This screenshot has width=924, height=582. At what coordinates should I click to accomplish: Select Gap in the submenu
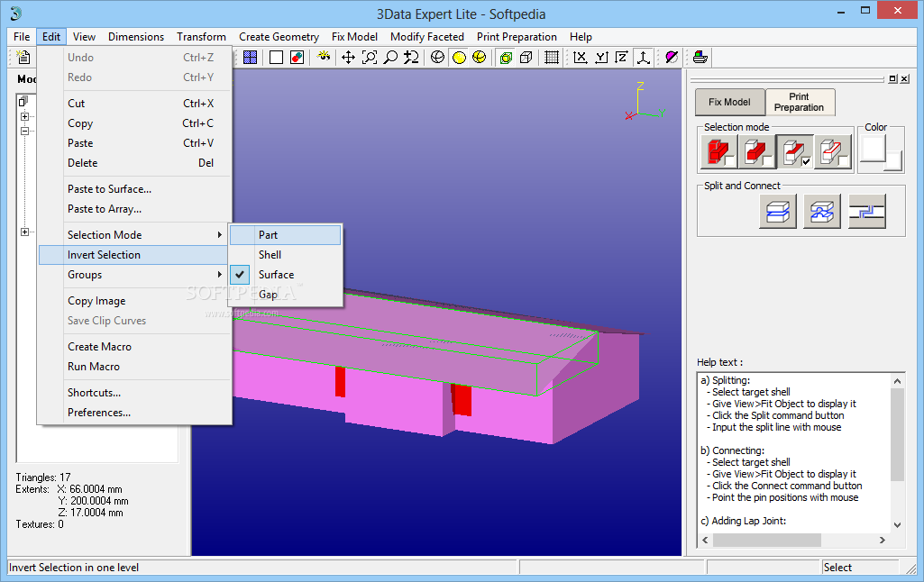click(285, 295)
